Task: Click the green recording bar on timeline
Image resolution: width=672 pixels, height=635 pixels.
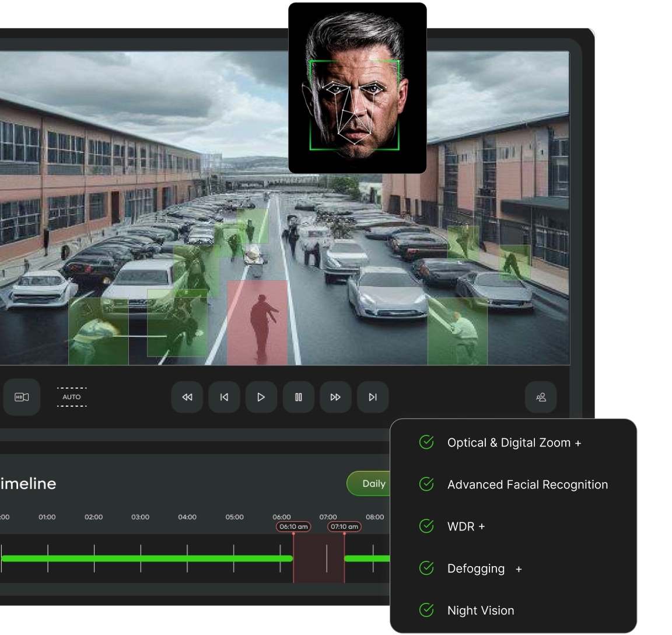Action: (146, 558)
